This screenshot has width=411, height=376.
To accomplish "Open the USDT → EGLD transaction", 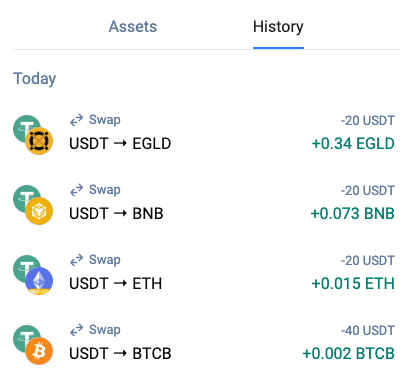I will [x=204, y=133].
